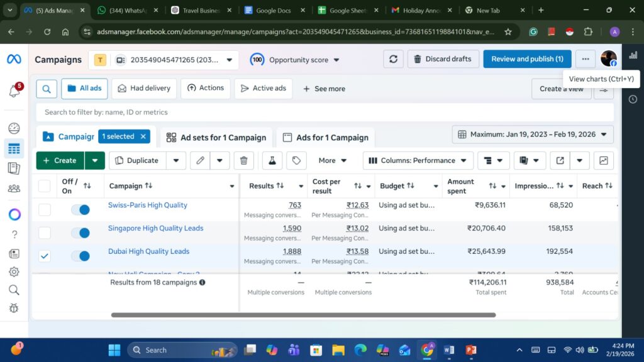Screen dimensions: 644x362
Task: Delete selected campaign with trash icon
Action: click(x=243, y=160)
